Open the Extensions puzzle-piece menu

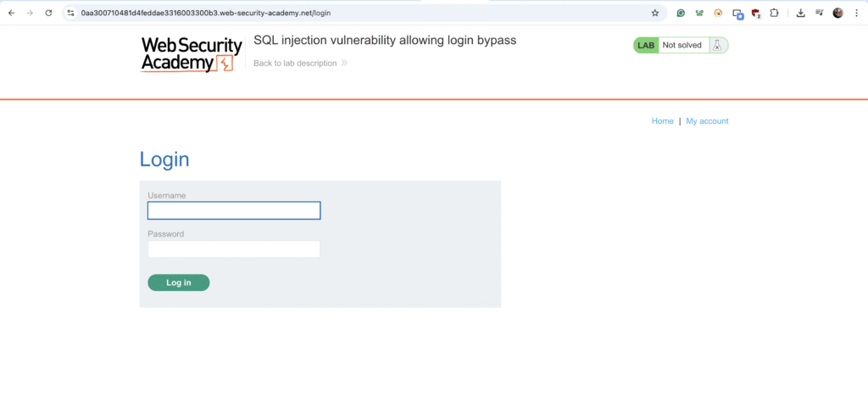[775, 13]
